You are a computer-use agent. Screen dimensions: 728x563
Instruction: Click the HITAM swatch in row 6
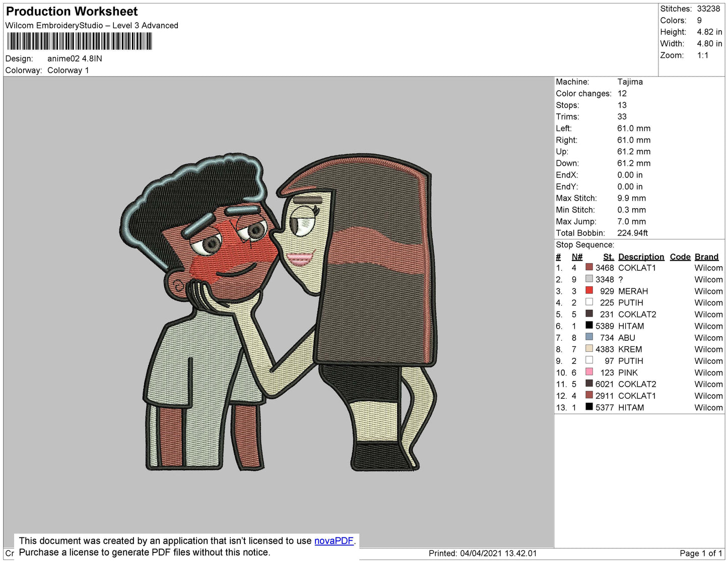(x=589, y=325)
